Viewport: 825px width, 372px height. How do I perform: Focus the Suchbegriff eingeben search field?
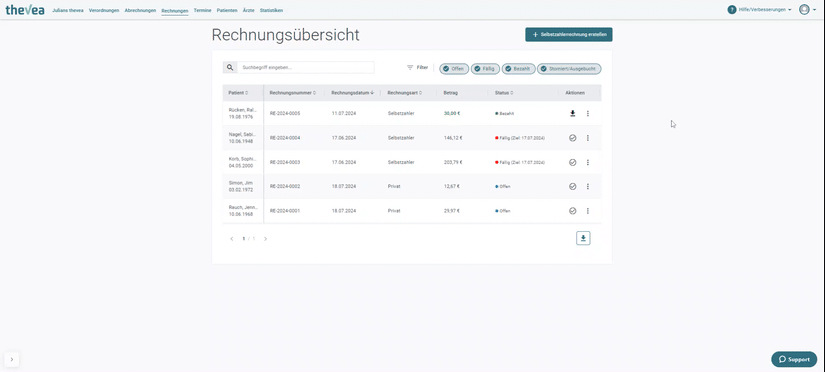tap(305, 67)
